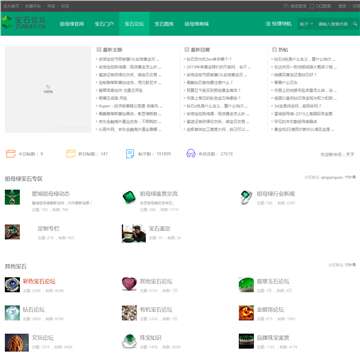Select the highlighted 宝石论坛 nav tab
The width and height of the screenshot is (360, 360).
click(134, 24)
